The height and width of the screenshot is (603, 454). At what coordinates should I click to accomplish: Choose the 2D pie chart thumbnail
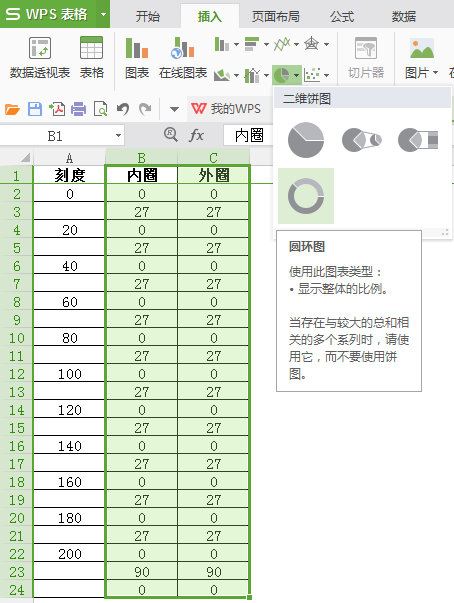306,140
